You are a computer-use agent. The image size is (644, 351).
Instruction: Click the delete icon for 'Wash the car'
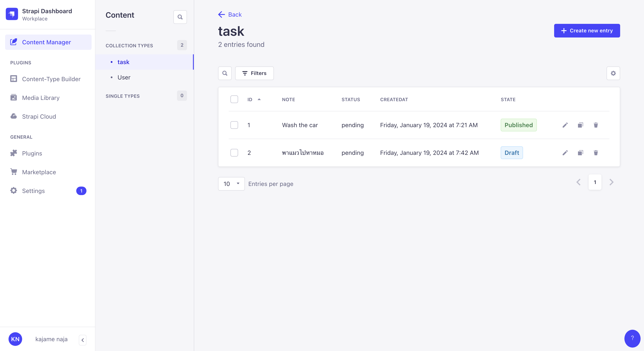(596, 125)
